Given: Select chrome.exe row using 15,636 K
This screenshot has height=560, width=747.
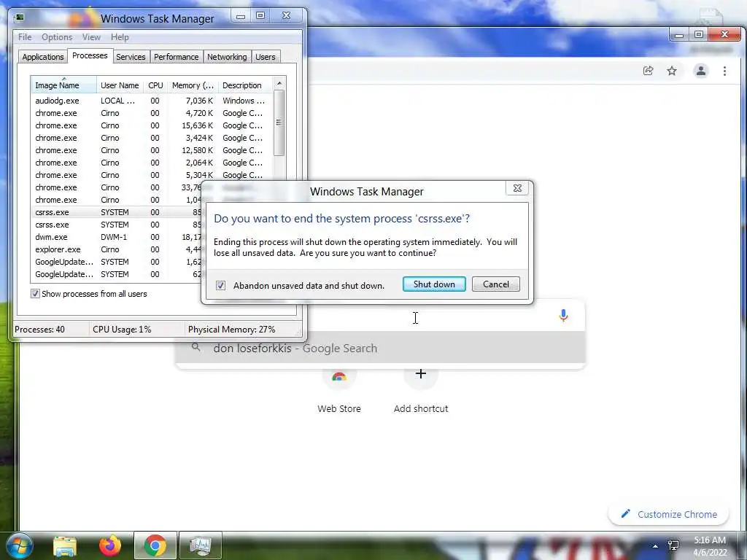Looking at the screenshot, I should point(152,125).
